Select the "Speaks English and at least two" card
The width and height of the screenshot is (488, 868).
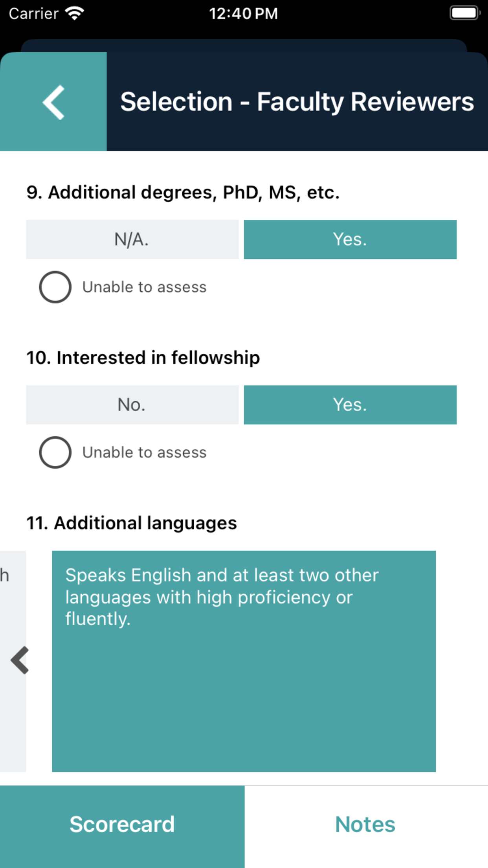point(244,661)
